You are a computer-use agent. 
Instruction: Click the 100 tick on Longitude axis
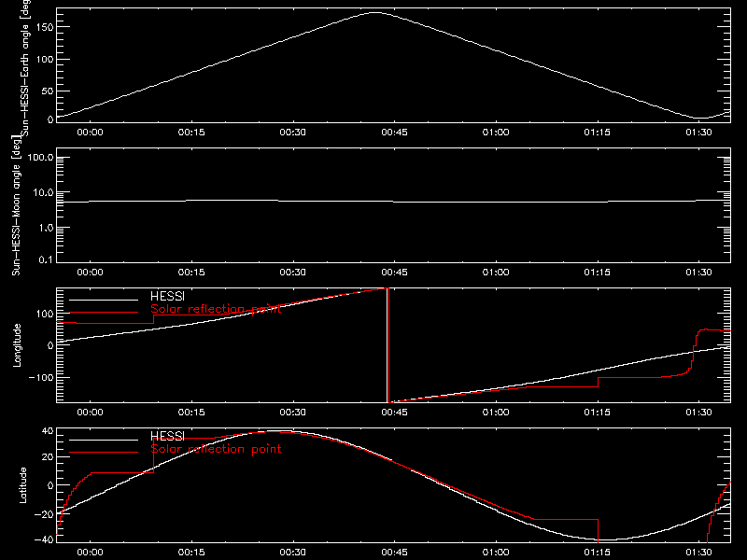tap(45, 314)
